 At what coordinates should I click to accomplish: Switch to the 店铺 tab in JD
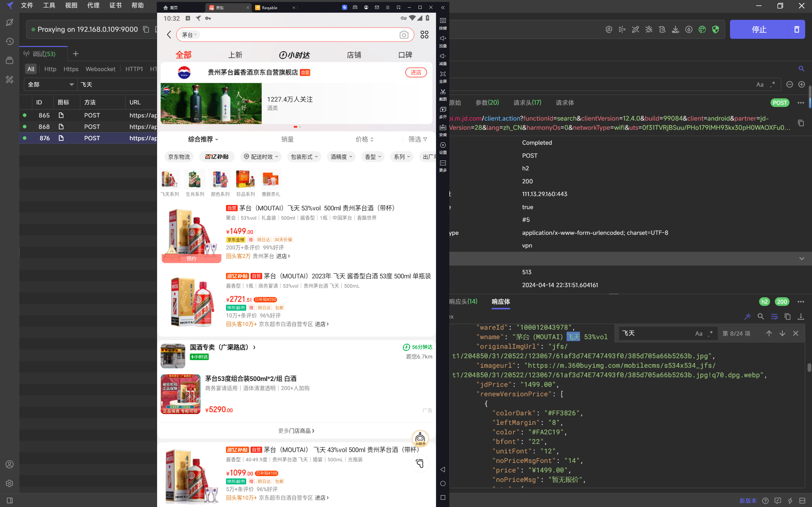[x=354, y=55]
